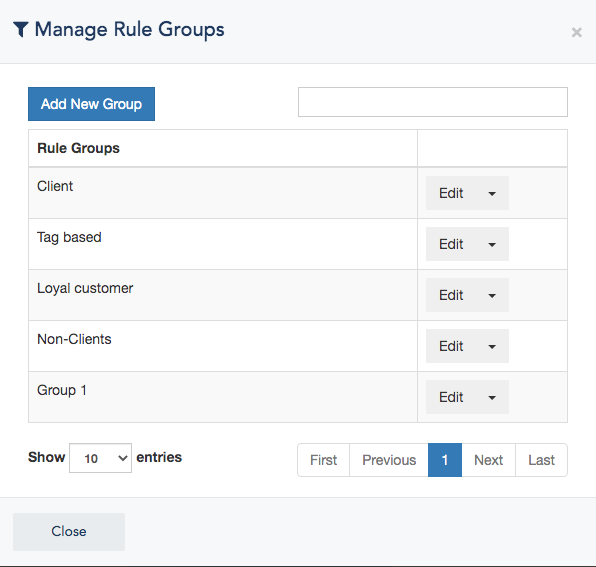Select page 1 in pagination
The height and width of the screenshot is (567, 596).
point(445,460)
